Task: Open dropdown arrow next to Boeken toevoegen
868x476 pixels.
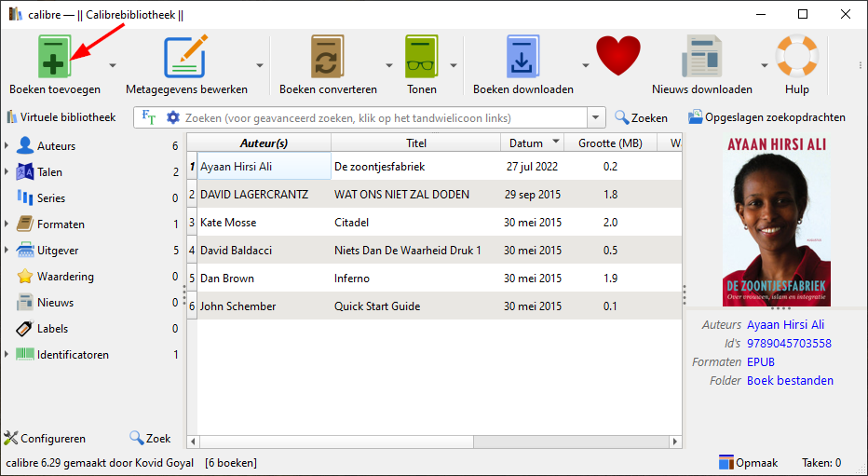Action: [x=113, y=65]
